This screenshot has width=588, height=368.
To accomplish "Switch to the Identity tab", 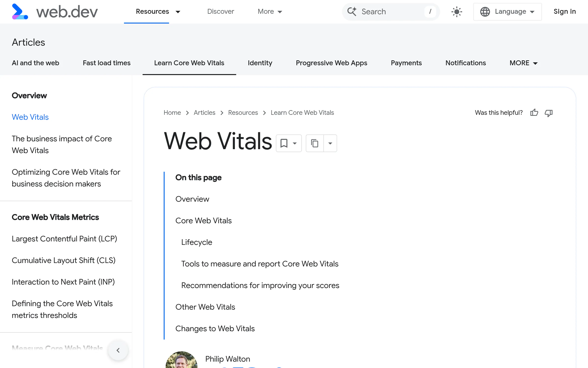I will [260, 63].
